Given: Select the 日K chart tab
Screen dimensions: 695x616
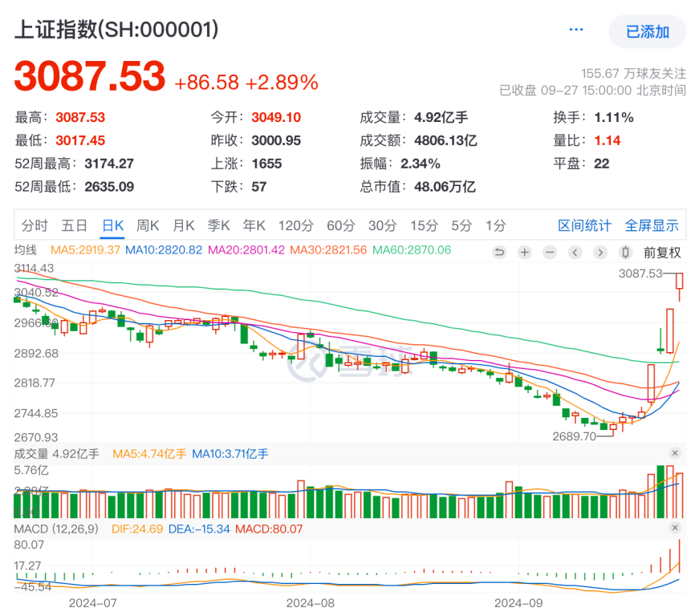Looking at the screenshot, I should click(x=112, y=225).
